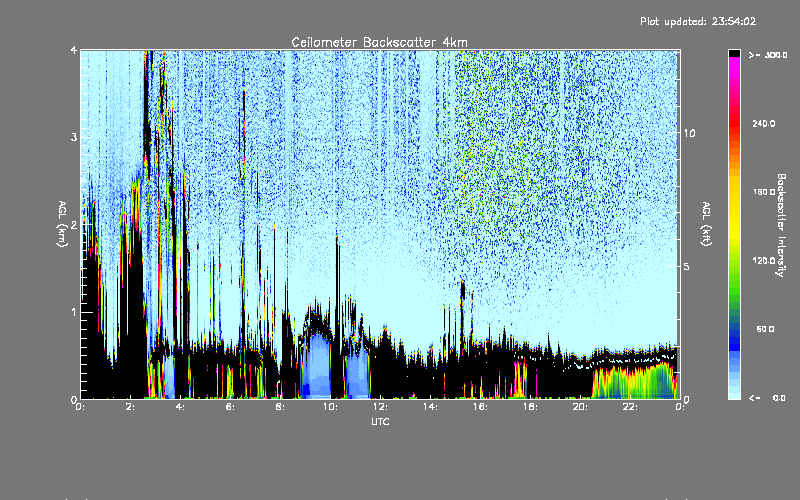Click the '2:' UTC tick label
Image resolution: width=800 pixels, height=500 pixels.
[x=131, y=407]
